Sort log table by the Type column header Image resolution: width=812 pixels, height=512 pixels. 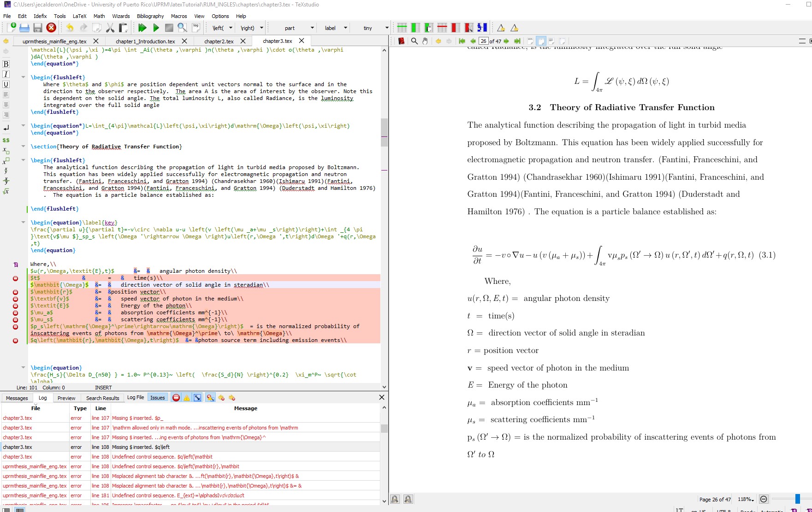click(x=80, y=408)
